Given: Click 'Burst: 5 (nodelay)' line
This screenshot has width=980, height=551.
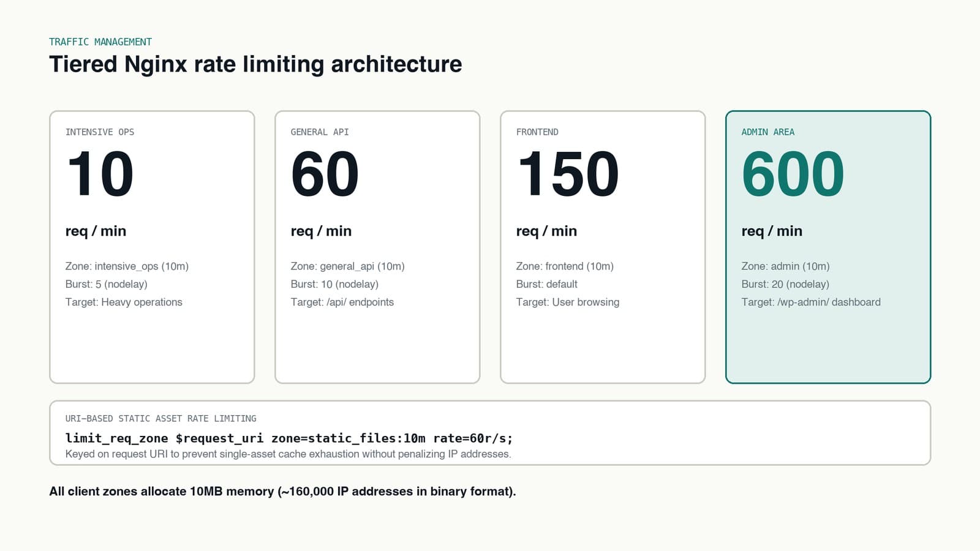Looking at the screenshot, I should tap(106, 284).
